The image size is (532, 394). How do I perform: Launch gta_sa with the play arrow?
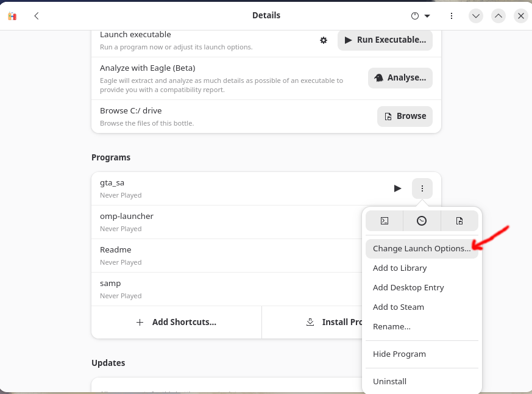point(397,188)
